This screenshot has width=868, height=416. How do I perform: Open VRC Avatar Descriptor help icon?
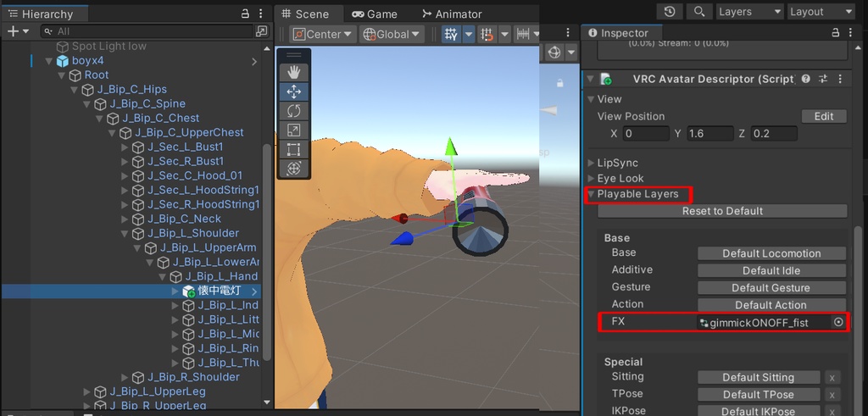coord(806,79)
